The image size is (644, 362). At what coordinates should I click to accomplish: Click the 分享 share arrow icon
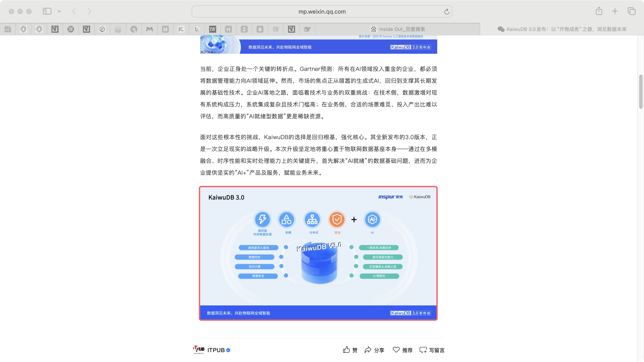(368, 350)
